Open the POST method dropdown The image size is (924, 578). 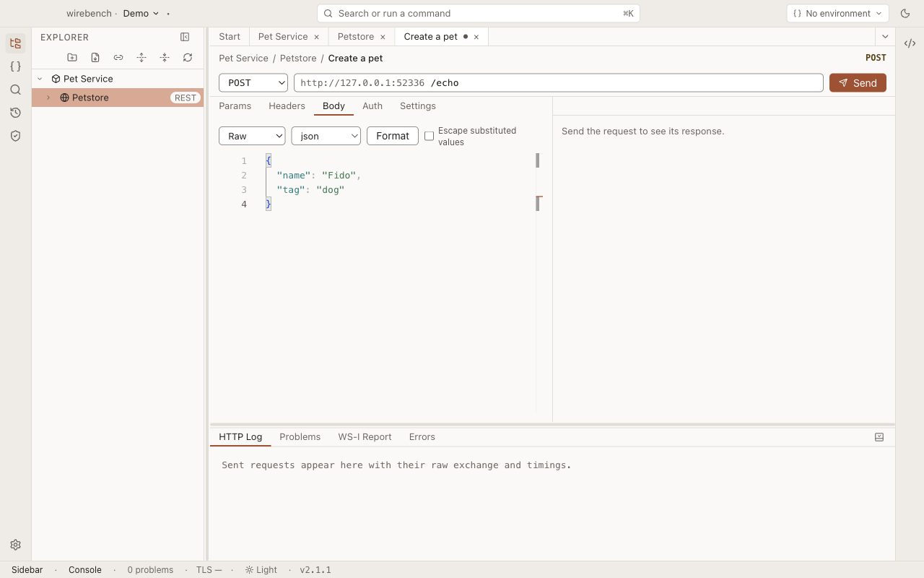(x=253, y=83)
